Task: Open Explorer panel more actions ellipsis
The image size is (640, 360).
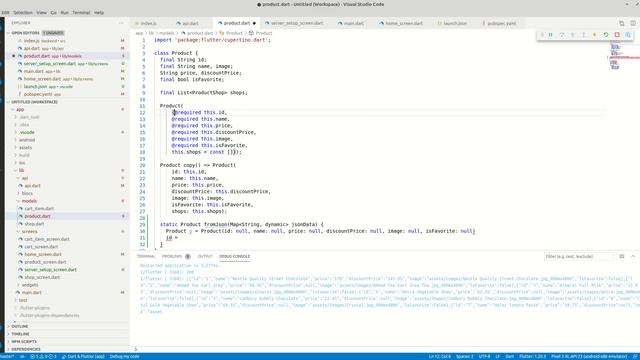Action: [x=121, y=23]
